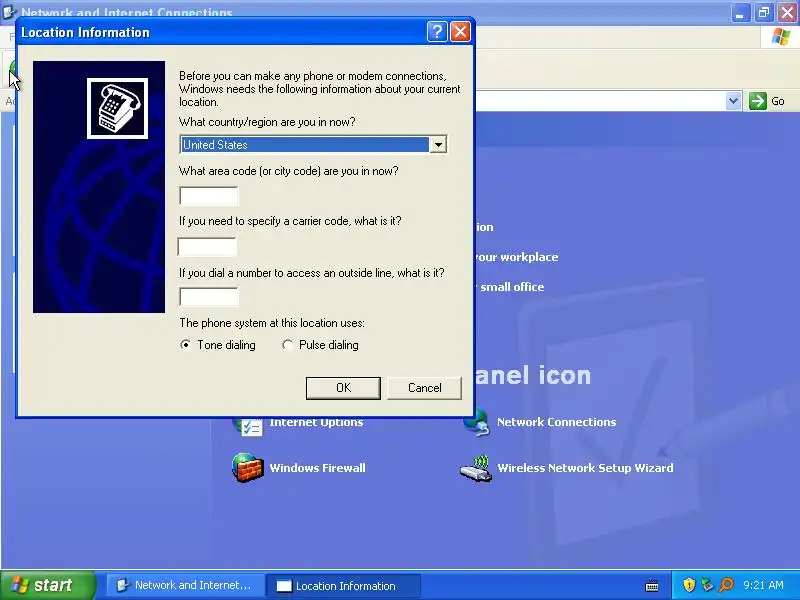This screenshot has height=600, width=800.
Task: Open Internet Options icon in Control Panel
Action: point(248,427)
